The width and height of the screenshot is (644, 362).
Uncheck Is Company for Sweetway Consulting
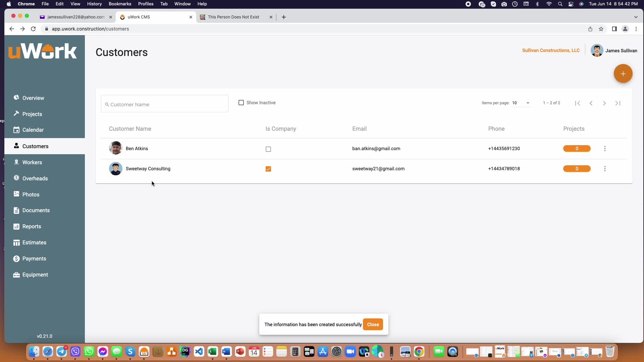pos(268,169)
